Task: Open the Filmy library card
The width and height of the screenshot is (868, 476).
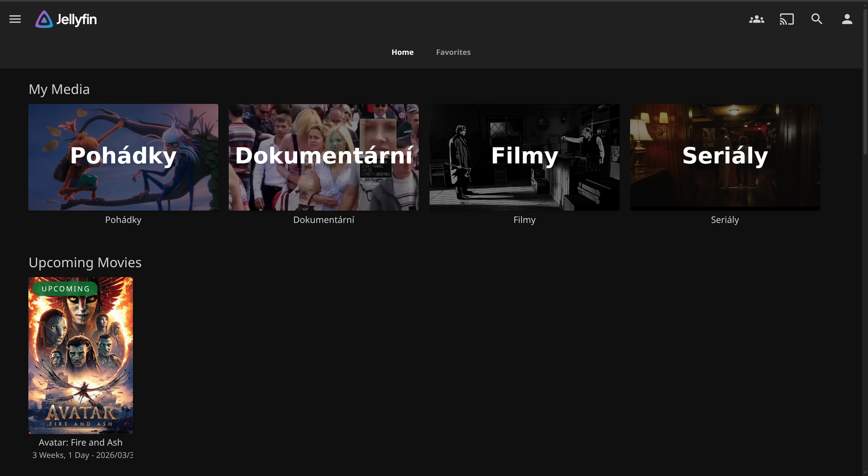Action: pos(524,157)
